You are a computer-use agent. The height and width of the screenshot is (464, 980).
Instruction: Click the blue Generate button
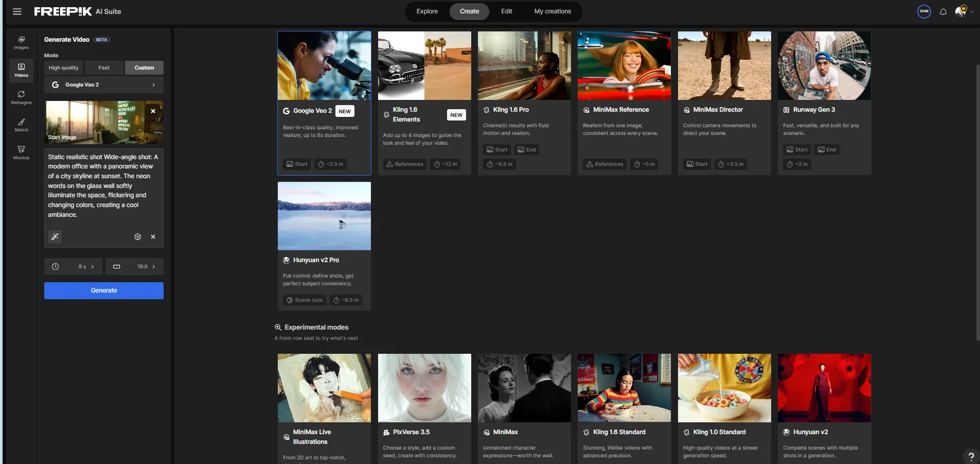point(103,290)
